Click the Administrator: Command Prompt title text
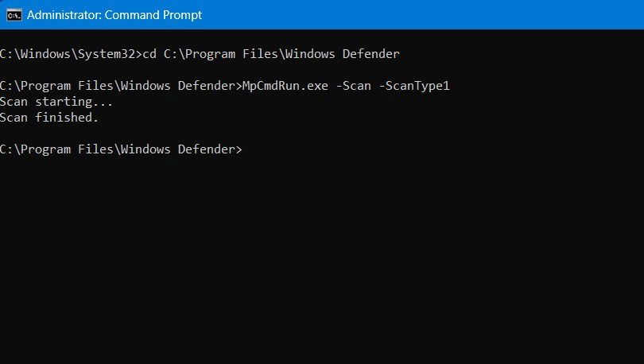 coord(114,15)
